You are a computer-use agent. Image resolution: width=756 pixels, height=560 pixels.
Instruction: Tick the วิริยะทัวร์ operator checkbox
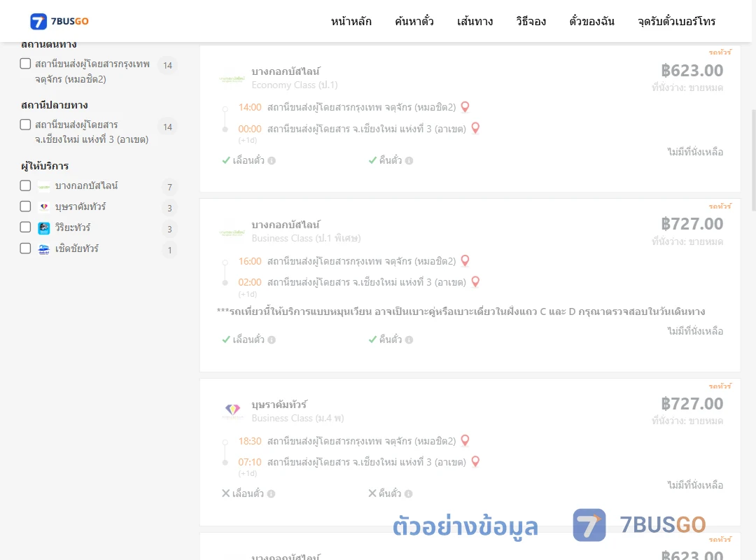(26, 227)
